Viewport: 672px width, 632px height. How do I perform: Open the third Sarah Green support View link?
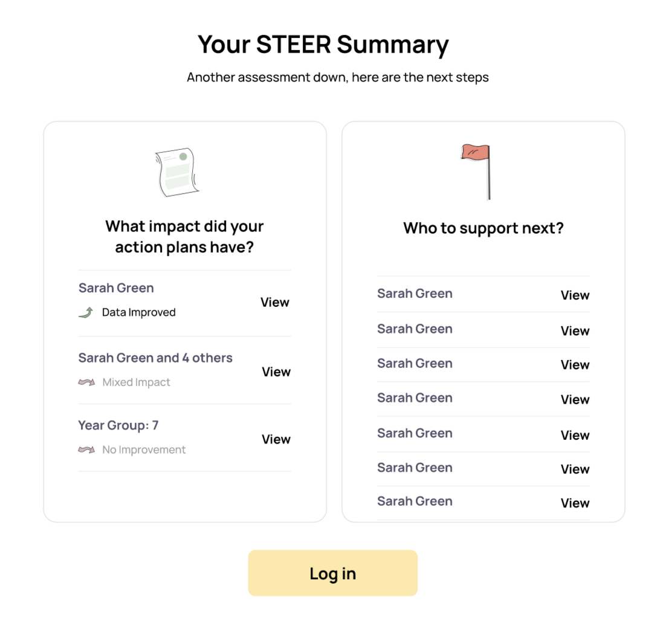pos(575,364)
